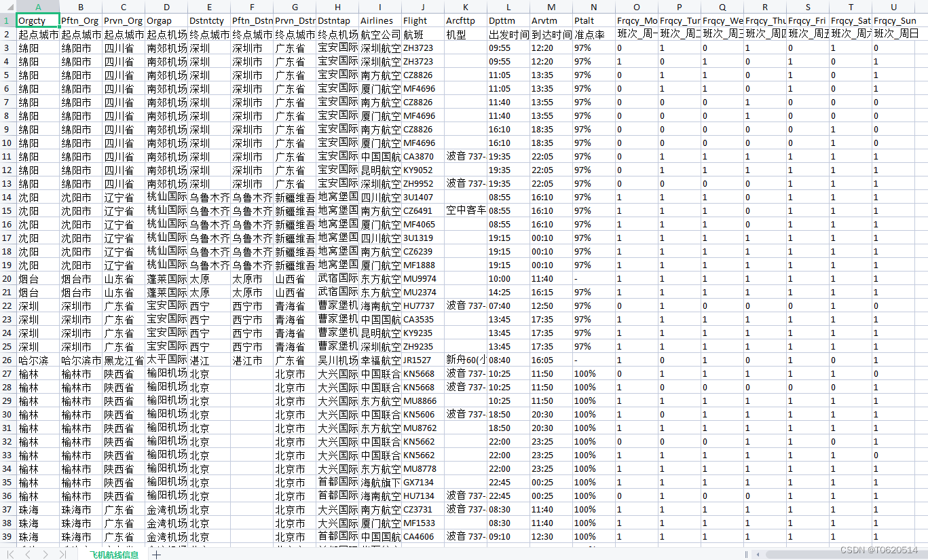Click arrival time cell 12:50

(x=551, y=305)
